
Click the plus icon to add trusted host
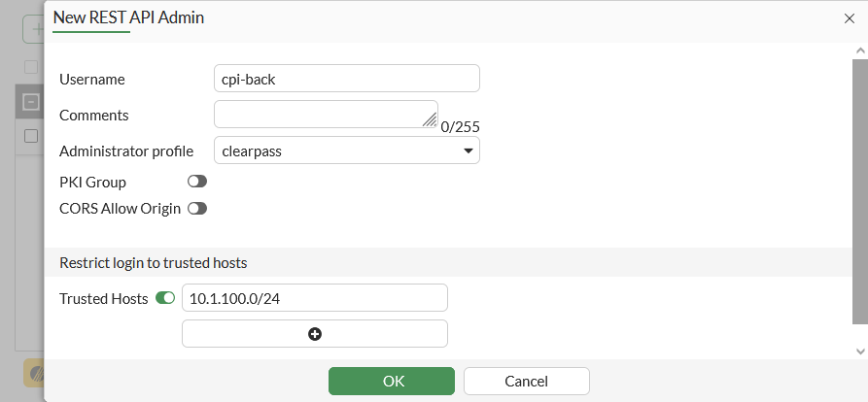(315, 334)
